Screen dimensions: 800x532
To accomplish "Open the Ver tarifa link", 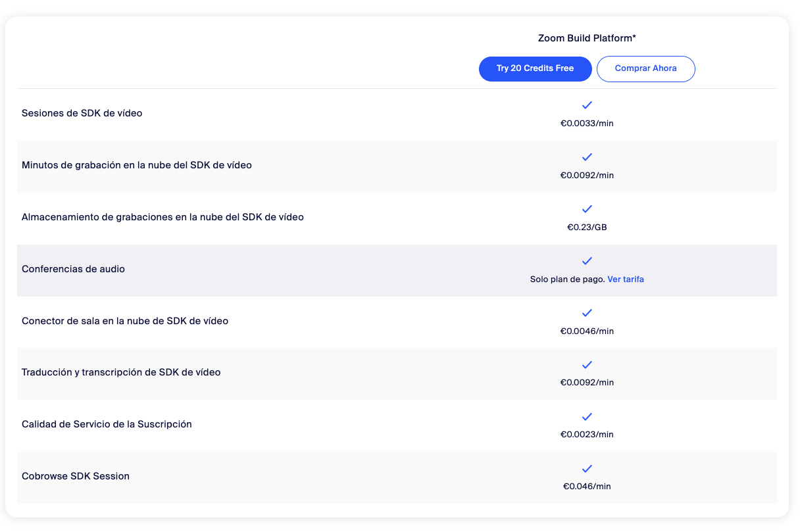I will click(x=626, y=279).
